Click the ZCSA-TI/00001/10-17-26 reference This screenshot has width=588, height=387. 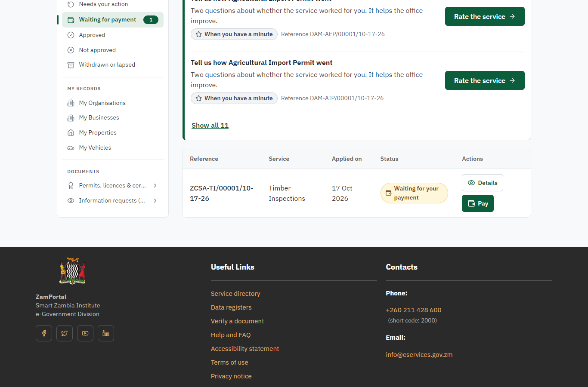tap(222, 193)
